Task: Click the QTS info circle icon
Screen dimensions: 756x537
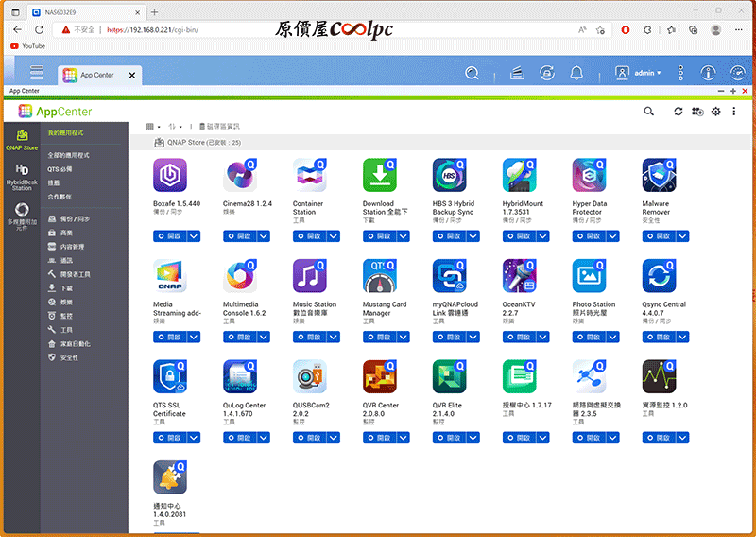Action: tap(708, 74)
